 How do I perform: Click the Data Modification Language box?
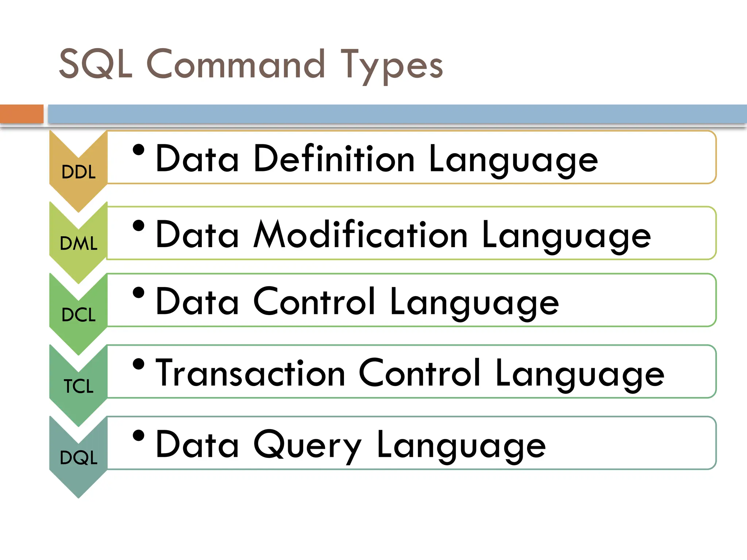coord(411,233)
